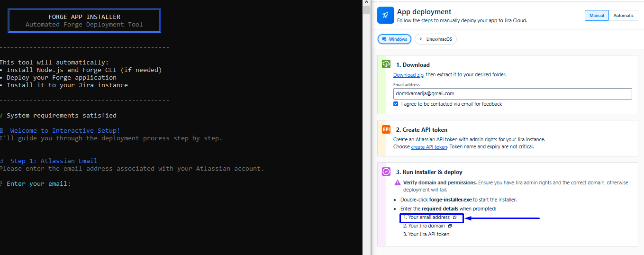Click the warning triangle beside Verify domain
The height and width of the screenshot is (255, 644).
(398, 182)
